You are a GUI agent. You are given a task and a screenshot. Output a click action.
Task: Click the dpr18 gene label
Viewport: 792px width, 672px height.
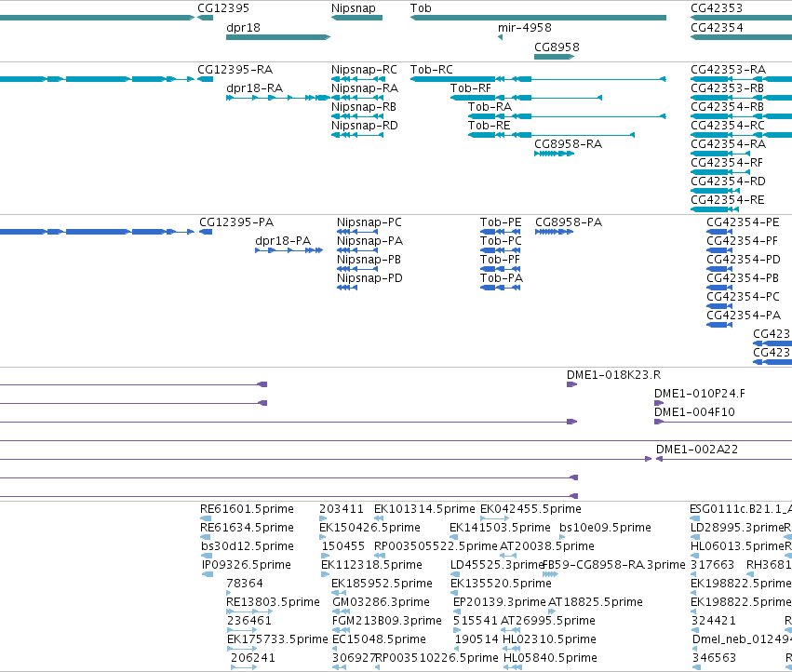click(x=243, y=28)
